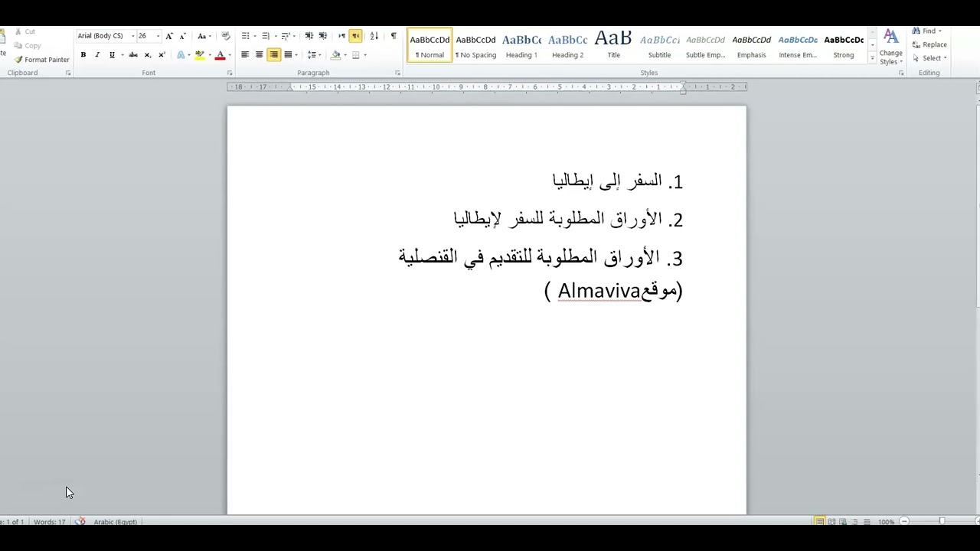Expand the borders dropdown

pyautogui.click(x=364, y=55)
